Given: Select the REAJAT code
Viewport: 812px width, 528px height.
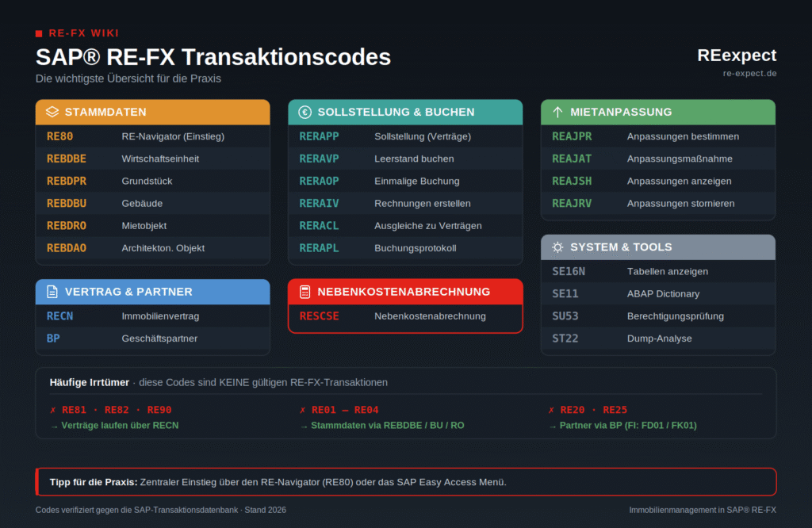Looking at the screenshot, I should [x=572, y=159].
